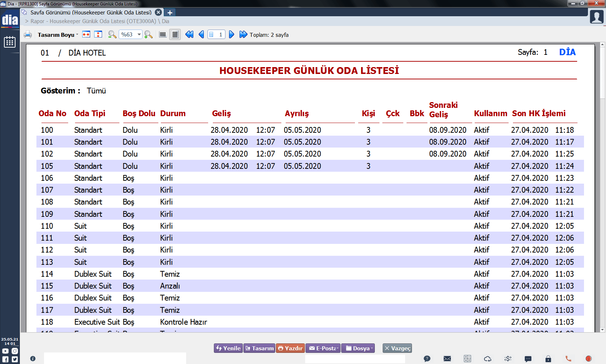Zoom in with the plus magnifier

pos(148,35)
